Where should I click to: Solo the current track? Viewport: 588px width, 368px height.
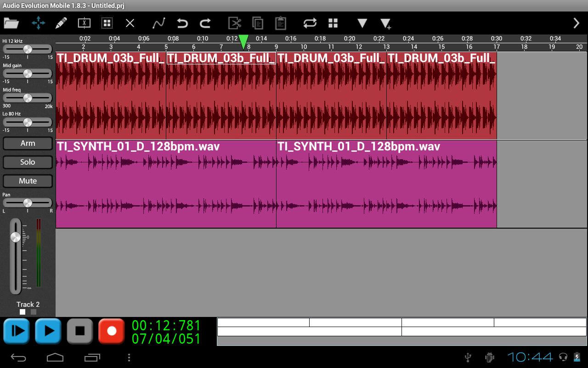(28, 162)
